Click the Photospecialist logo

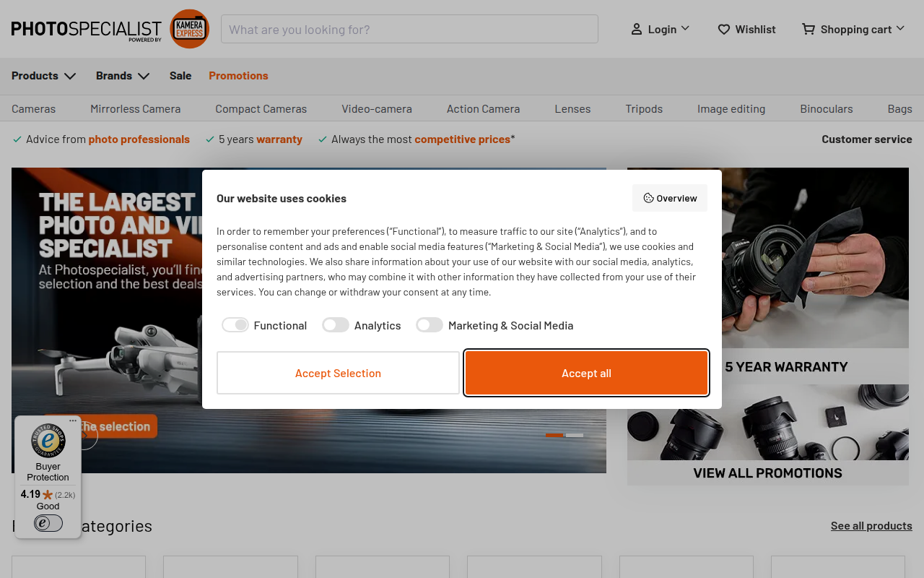[x=87, y=30]
